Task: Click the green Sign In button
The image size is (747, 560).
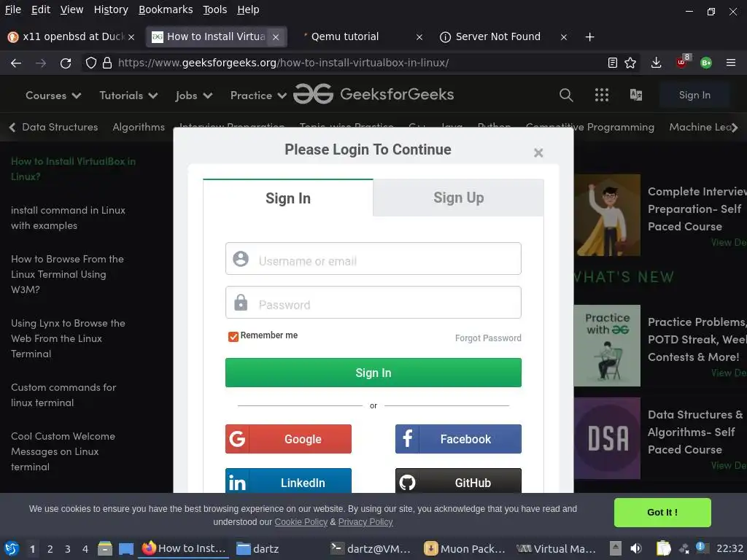Action: tap(373, 373)
